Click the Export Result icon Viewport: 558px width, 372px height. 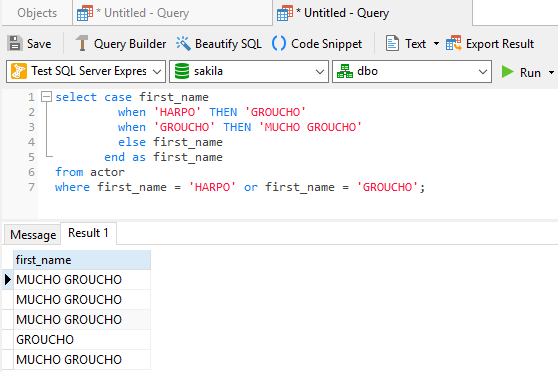click(x=453, y=43)
